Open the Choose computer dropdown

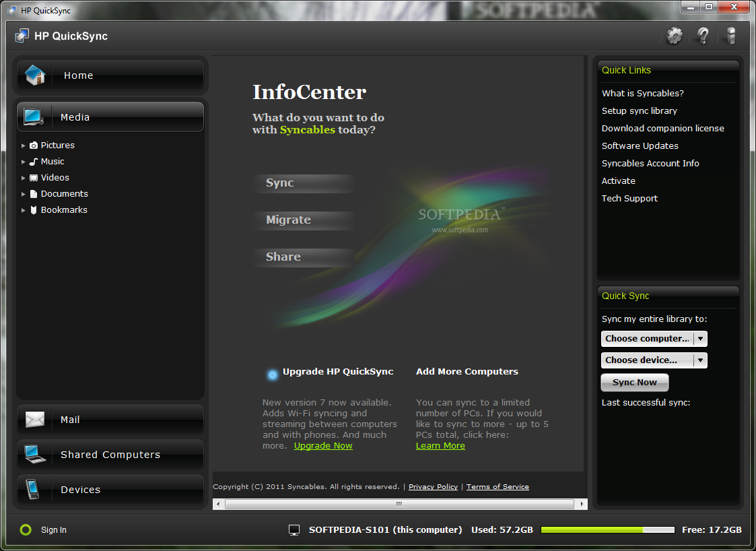pyautogui.click(x=654, y=339)
